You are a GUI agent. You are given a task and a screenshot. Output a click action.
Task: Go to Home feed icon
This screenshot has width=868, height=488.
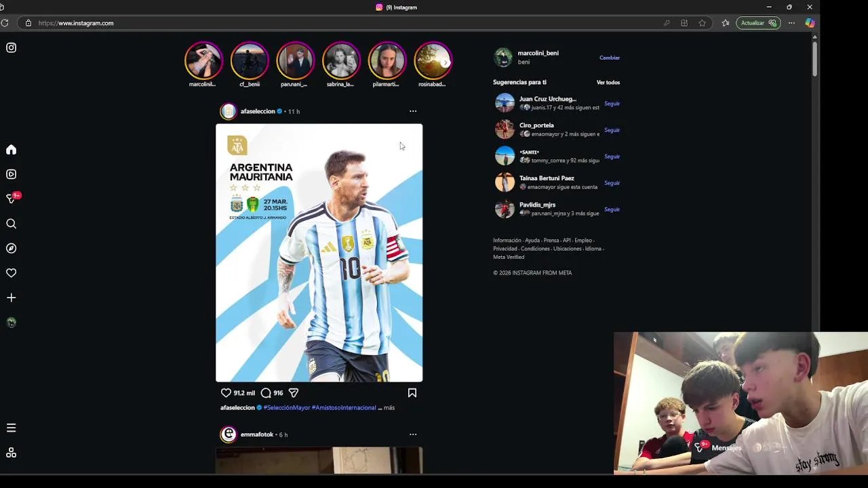point(12,150)
